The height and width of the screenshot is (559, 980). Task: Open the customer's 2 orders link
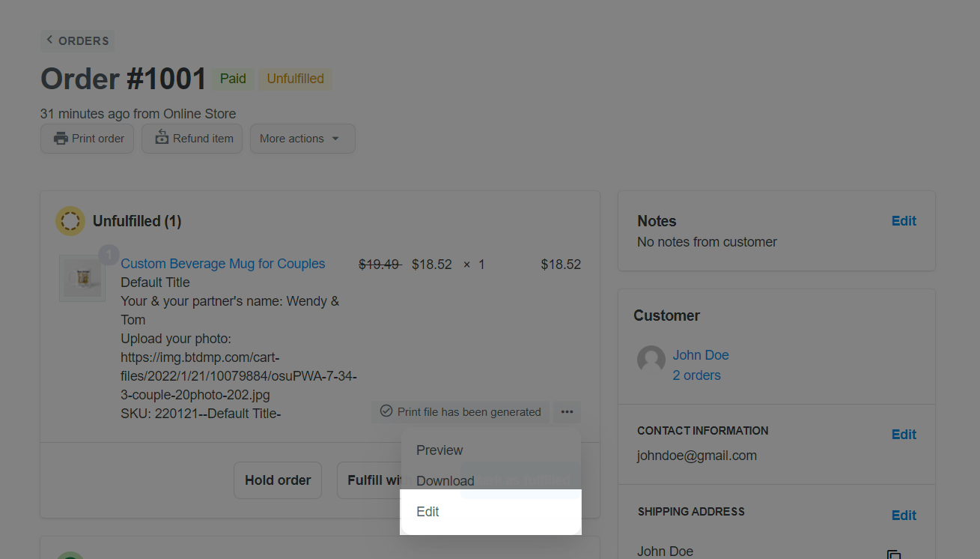(697, 375)
